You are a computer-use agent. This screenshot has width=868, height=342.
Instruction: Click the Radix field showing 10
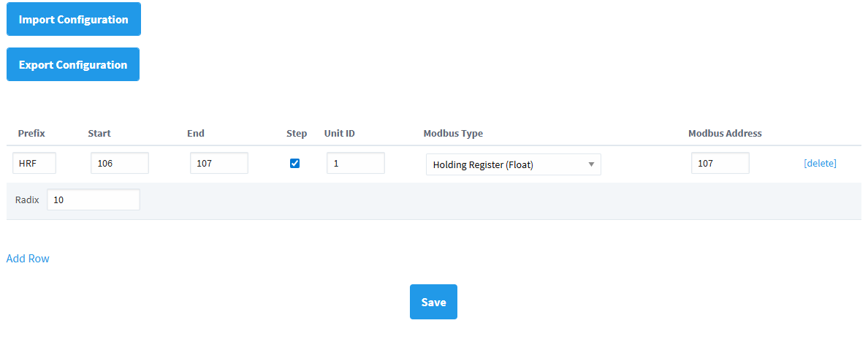pos(93,199)
